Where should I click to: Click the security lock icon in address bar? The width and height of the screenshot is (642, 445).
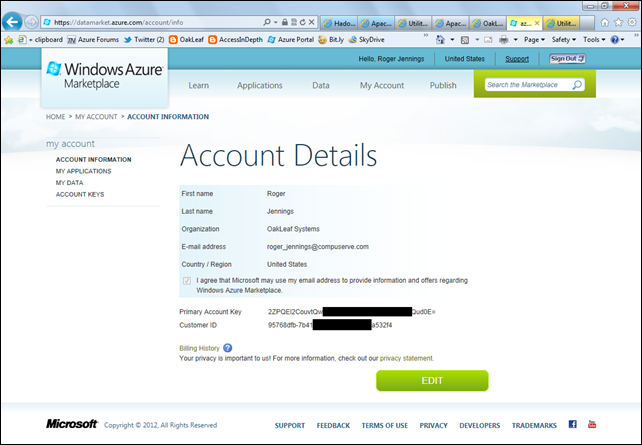pyautogui.click(x=285, y=22)
